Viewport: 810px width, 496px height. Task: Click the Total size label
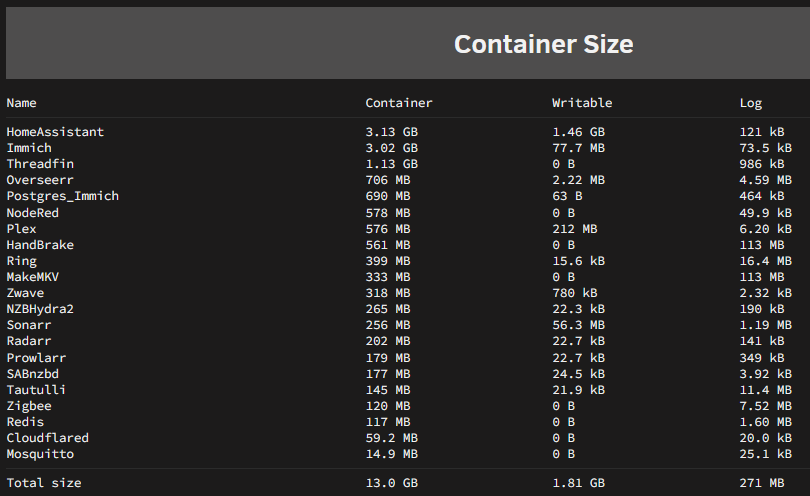[x=44, y=483]
